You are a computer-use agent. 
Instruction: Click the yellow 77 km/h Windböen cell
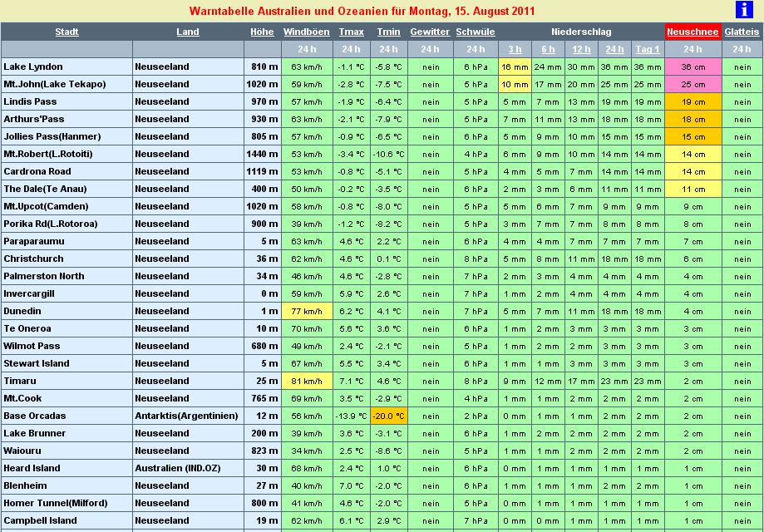pyautogui.click(x=307, y=312)
